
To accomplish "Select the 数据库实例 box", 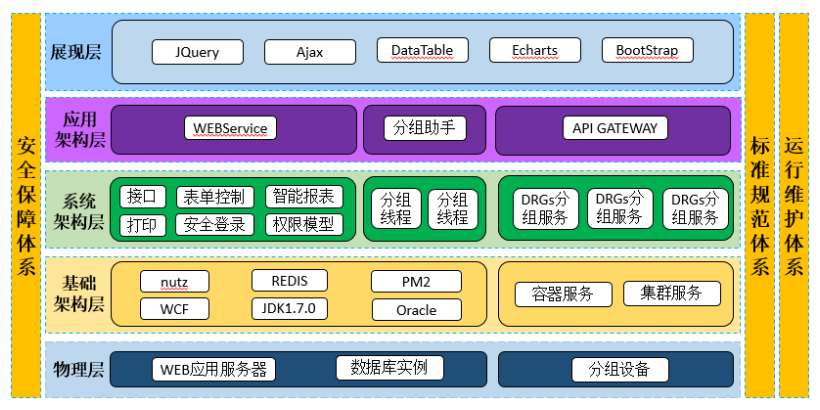I will pyautogui.click(x=390, y=368).
